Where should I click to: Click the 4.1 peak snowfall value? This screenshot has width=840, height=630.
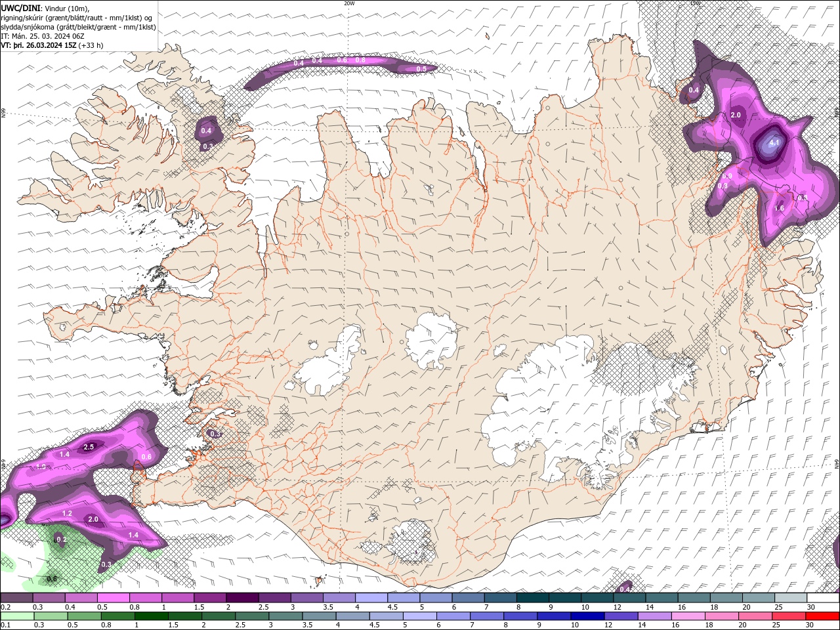tap(774, 142)
